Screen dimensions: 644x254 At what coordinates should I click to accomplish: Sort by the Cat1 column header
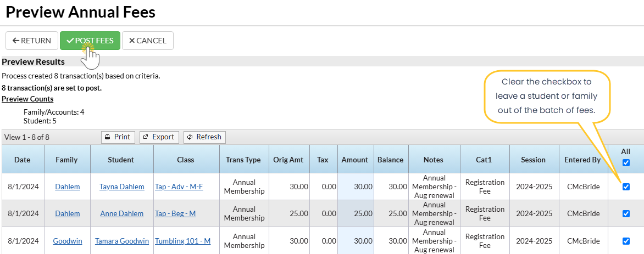tap(484, 160)
